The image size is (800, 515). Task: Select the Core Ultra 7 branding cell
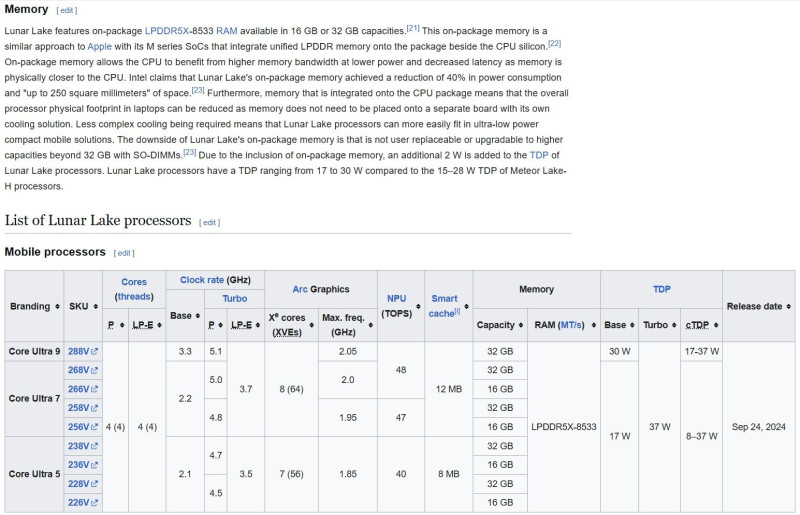pos(34,399)
